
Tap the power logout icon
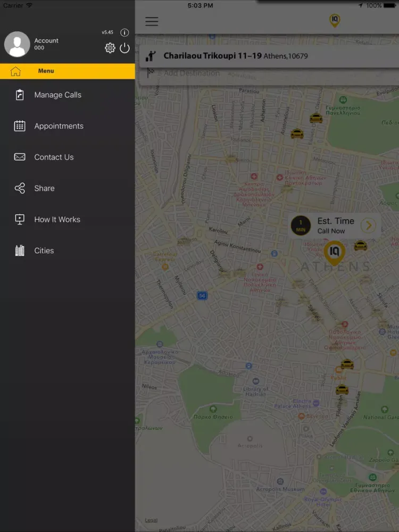point(124,48)
